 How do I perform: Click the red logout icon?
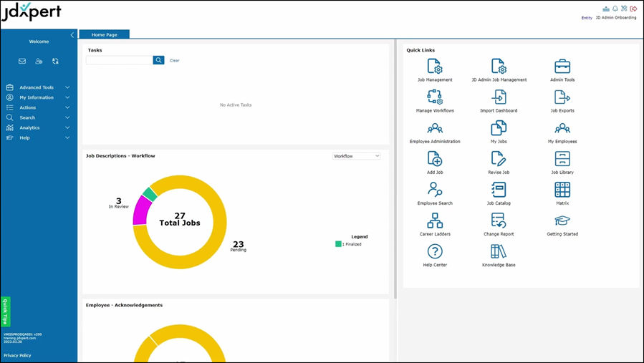point(633,9)
